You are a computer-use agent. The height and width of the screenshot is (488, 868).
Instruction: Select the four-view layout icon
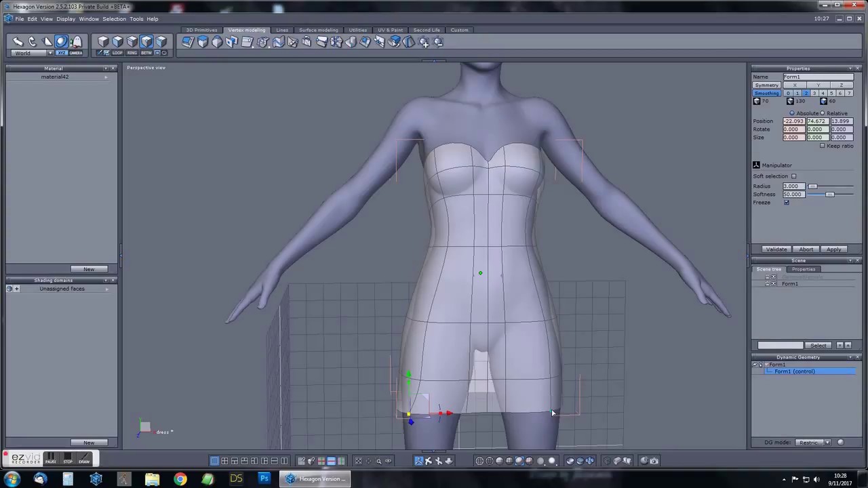pyautogui.click(x=224, y=461)
